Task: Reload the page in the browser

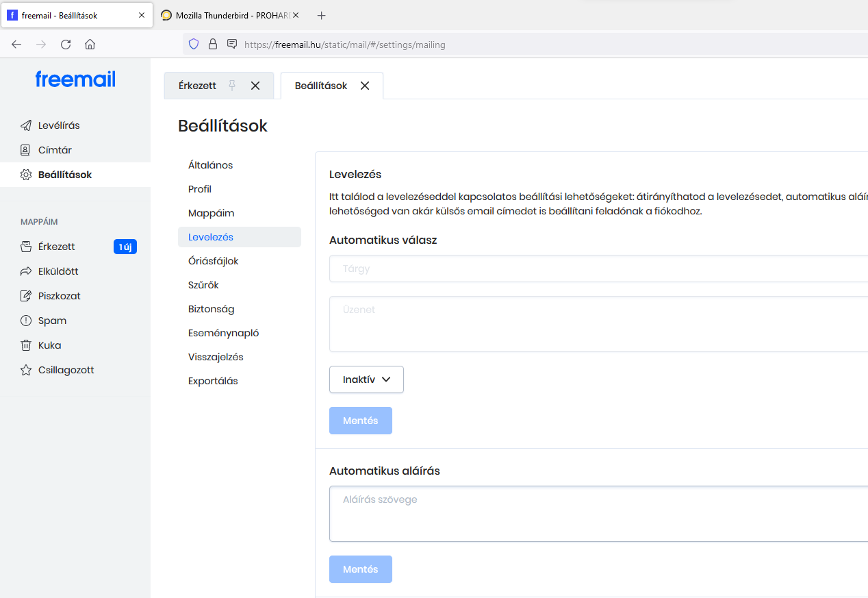Action: coord(66,45)
